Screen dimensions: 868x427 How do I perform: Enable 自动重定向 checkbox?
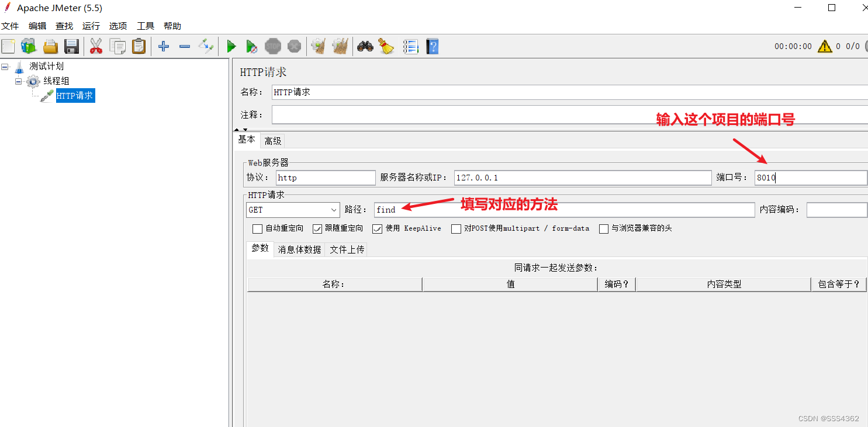pyautogui.click(x=257, y=228)
